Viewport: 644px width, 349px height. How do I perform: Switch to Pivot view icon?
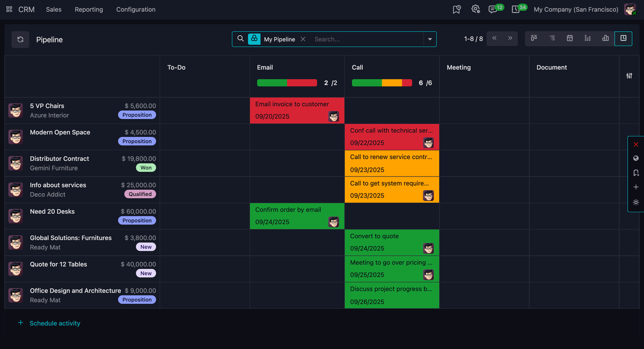click(x=588, y=38)
